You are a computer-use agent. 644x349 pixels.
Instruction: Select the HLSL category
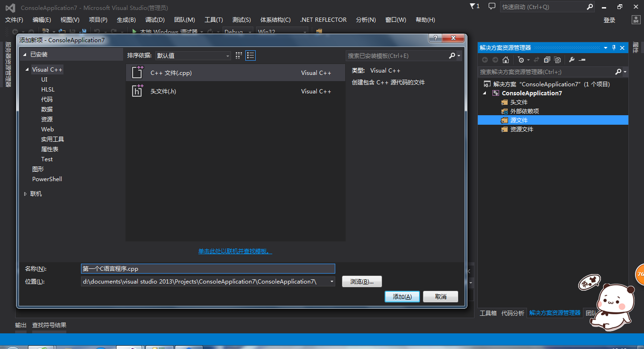coord(48,89)
